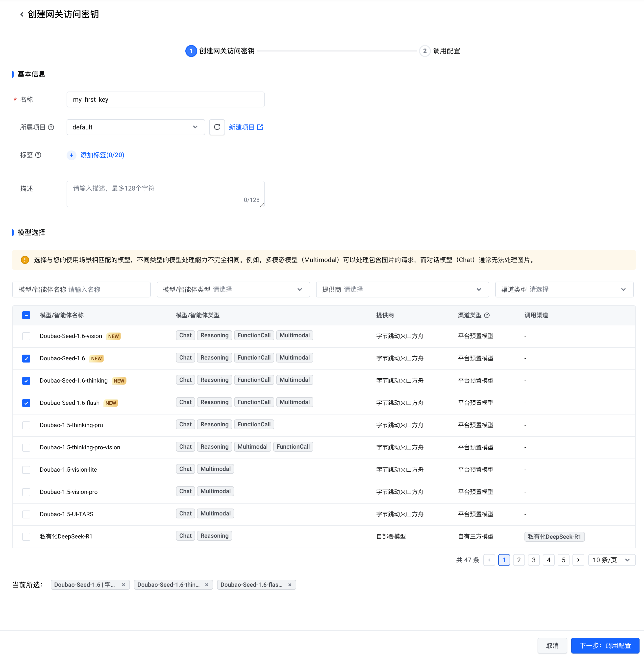Expand the 提供商 filter dropdown
Screen dimensions: 644x656
coord(402,290)
